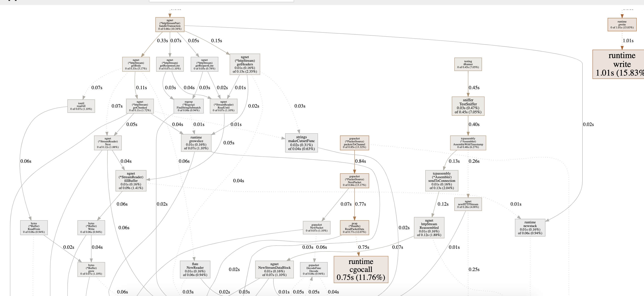Click the bytes Buffer Write node

point(91,227)
